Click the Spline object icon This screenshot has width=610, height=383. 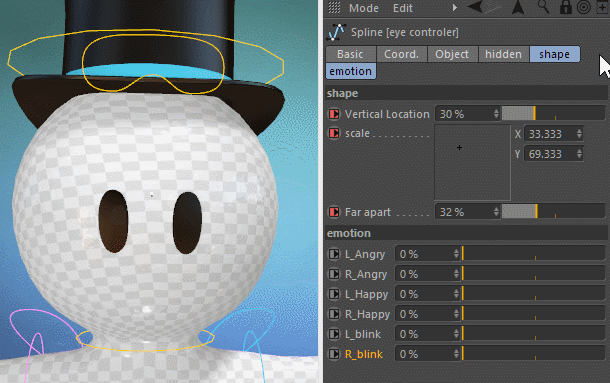click(337, 32)
